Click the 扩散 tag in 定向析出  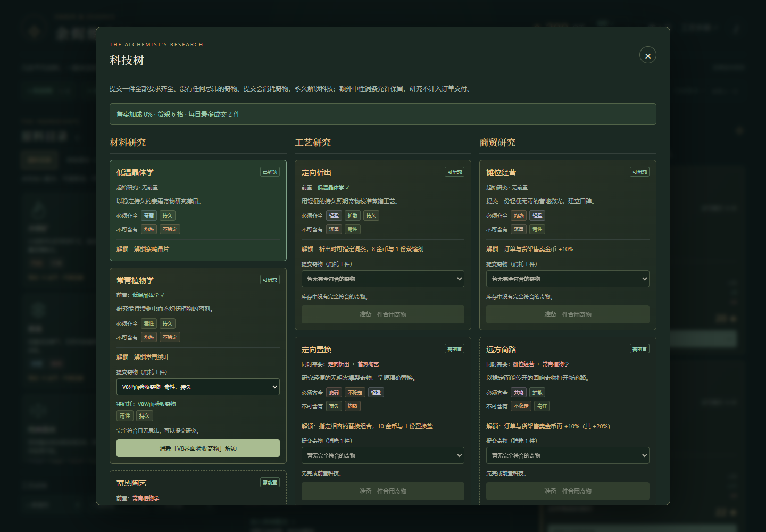click(x=352, y=215)
